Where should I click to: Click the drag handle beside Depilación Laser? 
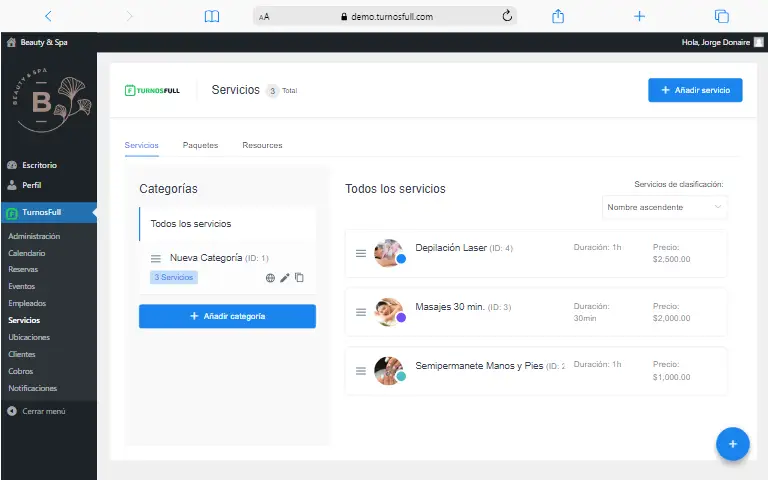click(361, 253)
